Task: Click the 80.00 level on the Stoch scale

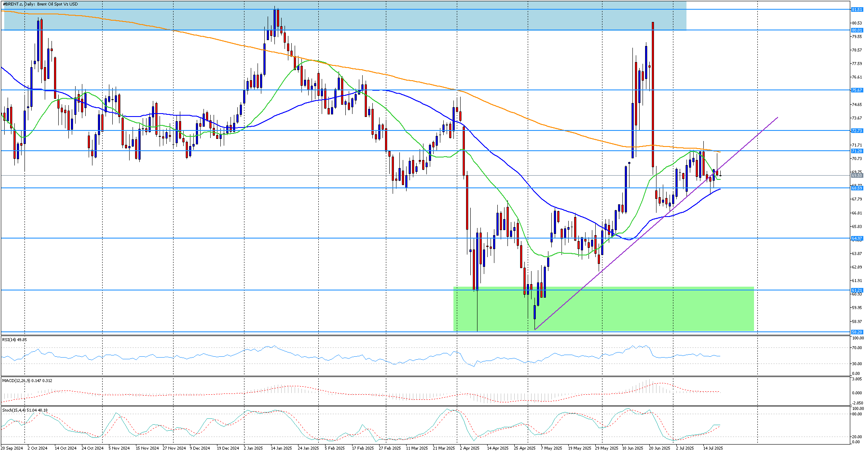Action: 857,414
